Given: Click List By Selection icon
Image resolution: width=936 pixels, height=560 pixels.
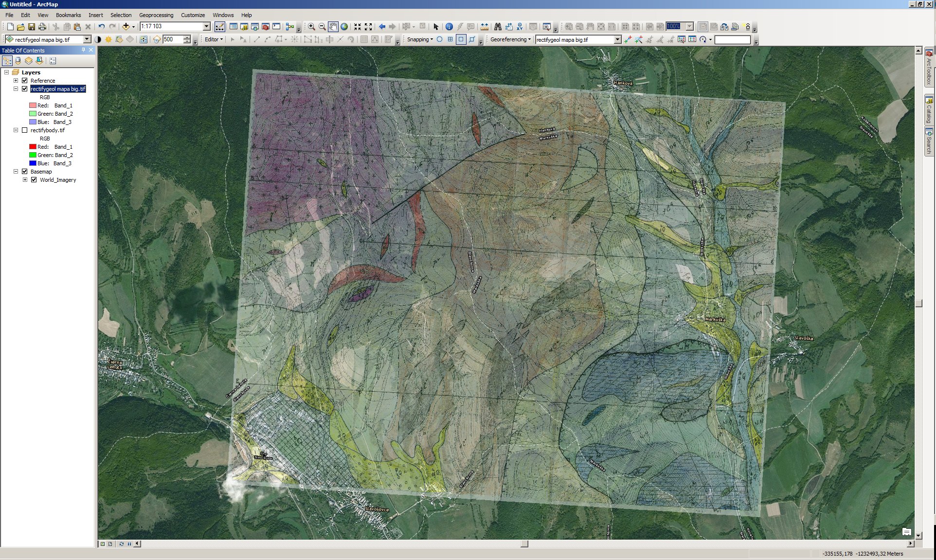Looking at the screenshot, I should point(39,61).
